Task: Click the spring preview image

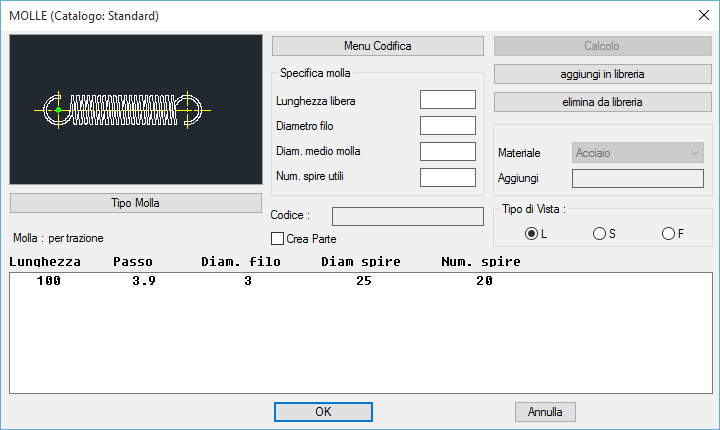Action: click(136, 109)
